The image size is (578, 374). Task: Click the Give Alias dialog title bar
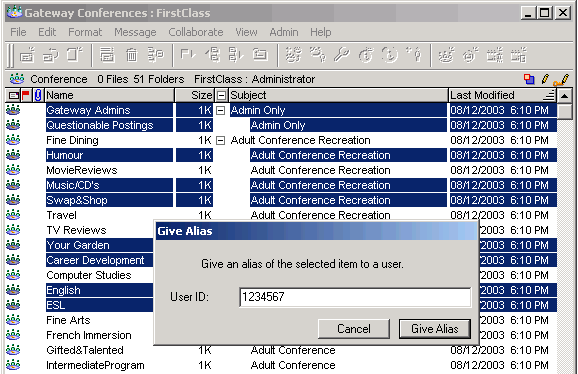[x=316, y=231]
